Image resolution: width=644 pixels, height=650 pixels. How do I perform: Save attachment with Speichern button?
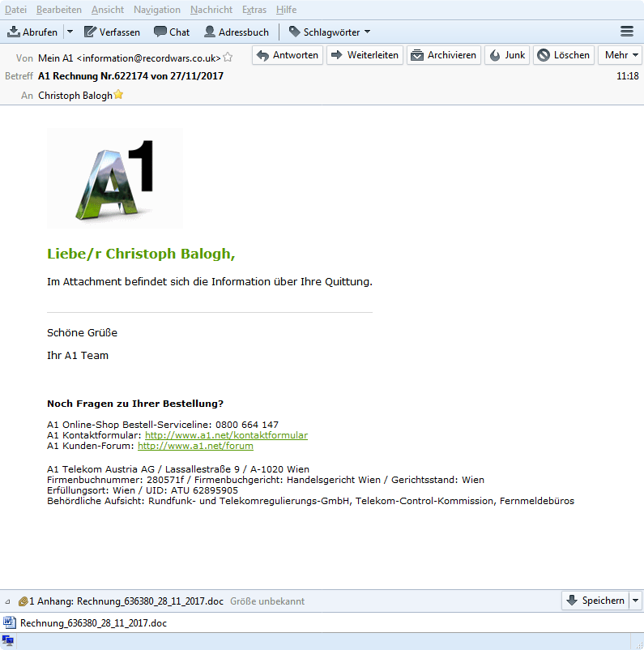click(596, 601)
